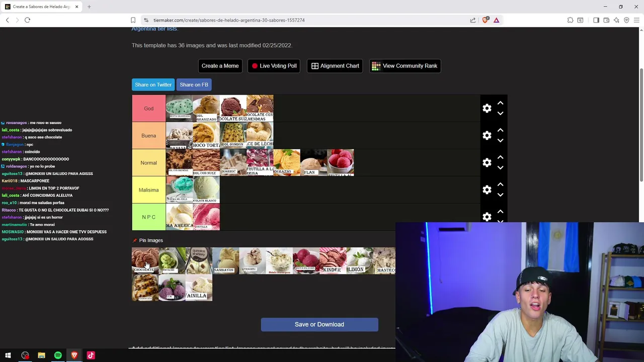The height and width of the screenshot is (362, 644).
Task: Select Durazno image in Normal tier
Action: 287,163
